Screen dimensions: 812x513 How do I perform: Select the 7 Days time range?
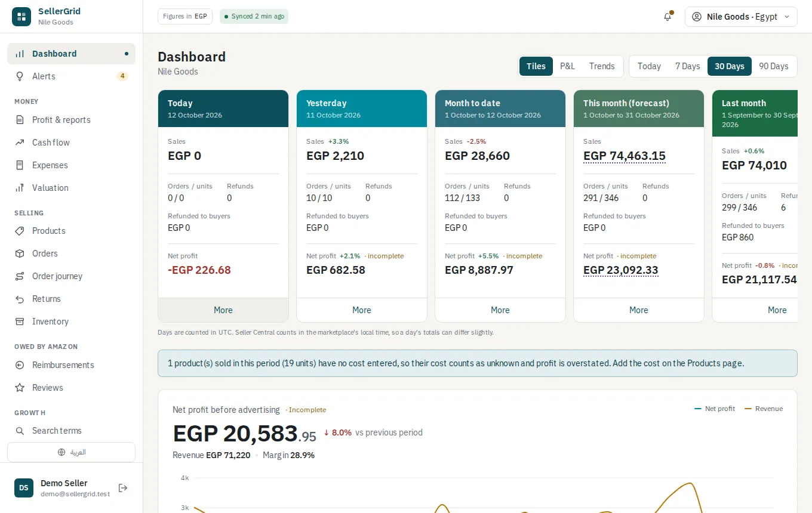pyautogui.click(x=687, y=66)
